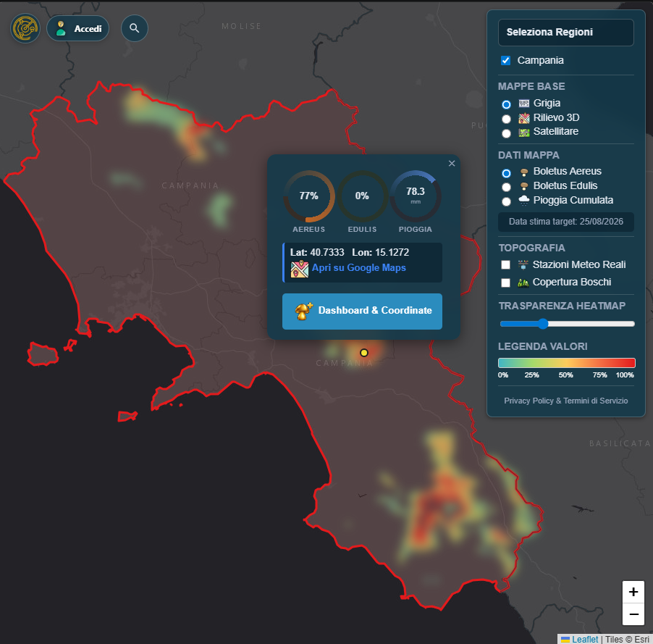Enable the Copertura Boschi checkbox
653x644 pixels.
pos(505,283)
